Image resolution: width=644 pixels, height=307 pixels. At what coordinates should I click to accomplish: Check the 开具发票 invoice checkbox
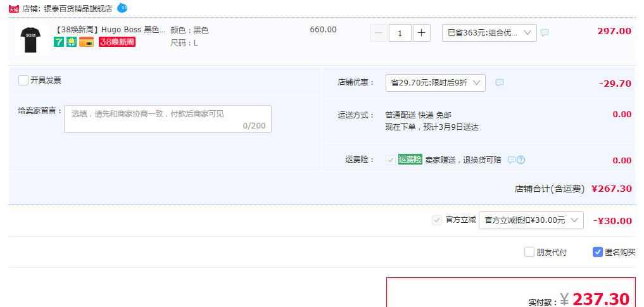[23, 80]
